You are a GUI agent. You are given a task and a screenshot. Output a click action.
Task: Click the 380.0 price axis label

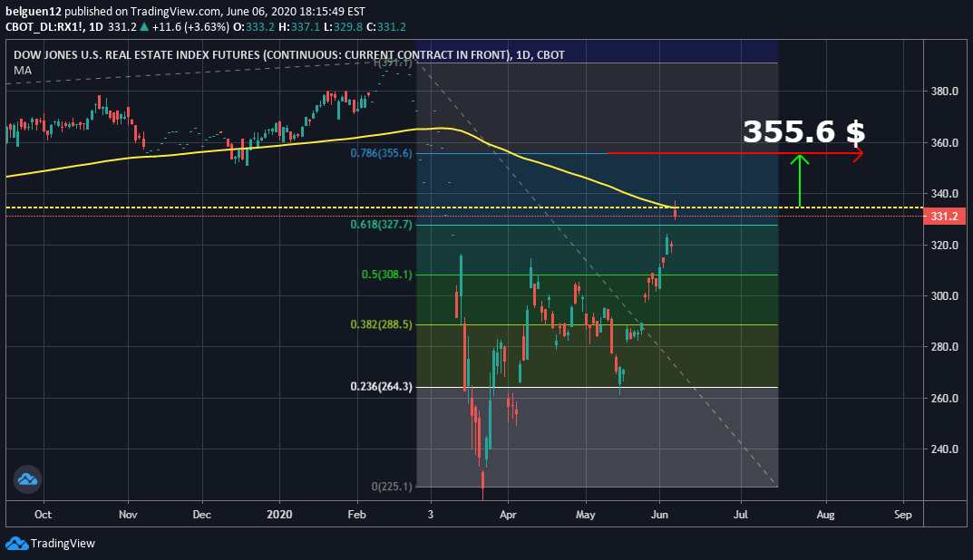(x=945, y=92)
